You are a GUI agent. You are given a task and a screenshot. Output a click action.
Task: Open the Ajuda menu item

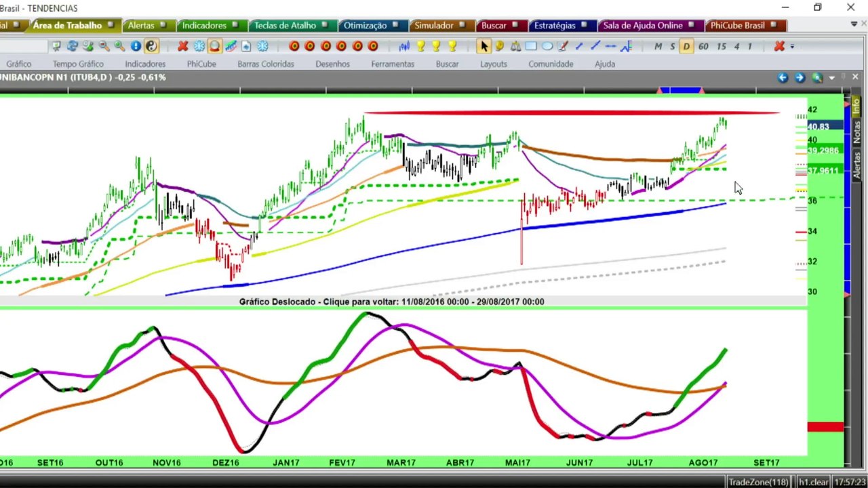[605, 64]
